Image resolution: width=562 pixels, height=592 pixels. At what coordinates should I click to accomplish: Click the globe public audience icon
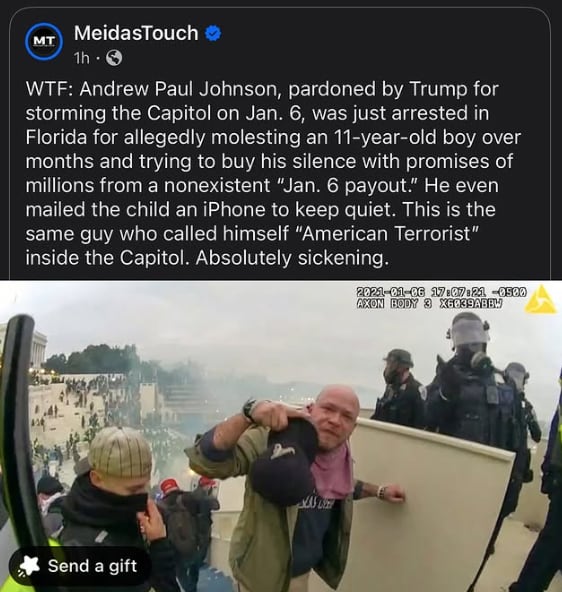(114, 58)
